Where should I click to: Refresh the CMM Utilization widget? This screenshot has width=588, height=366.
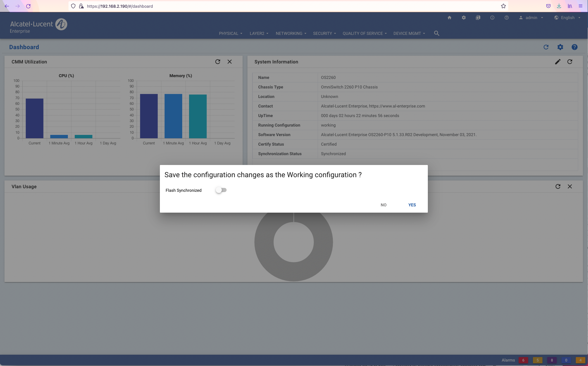point(218,62)
